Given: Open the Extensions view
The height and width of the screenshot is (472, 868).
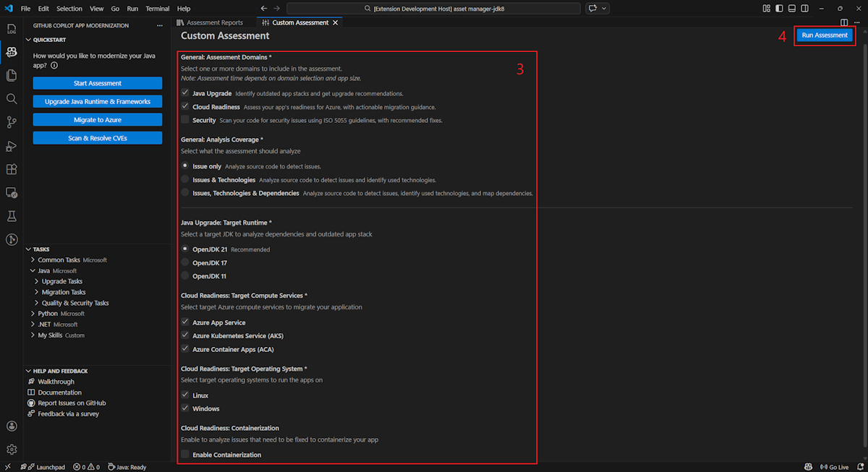Looking at the screenshot, I should tap(11, 169).
